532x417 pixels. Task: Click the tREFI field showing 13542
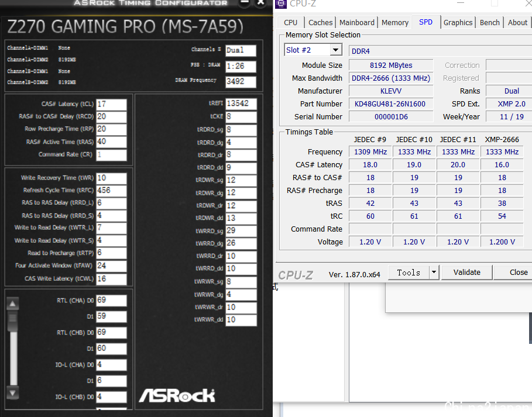pos(241,104)
